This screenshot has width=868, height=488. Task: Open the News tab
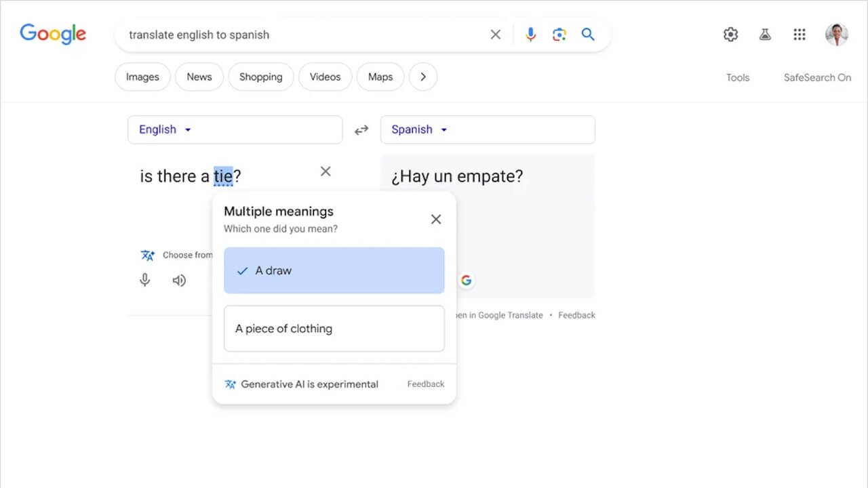point(199,77)
